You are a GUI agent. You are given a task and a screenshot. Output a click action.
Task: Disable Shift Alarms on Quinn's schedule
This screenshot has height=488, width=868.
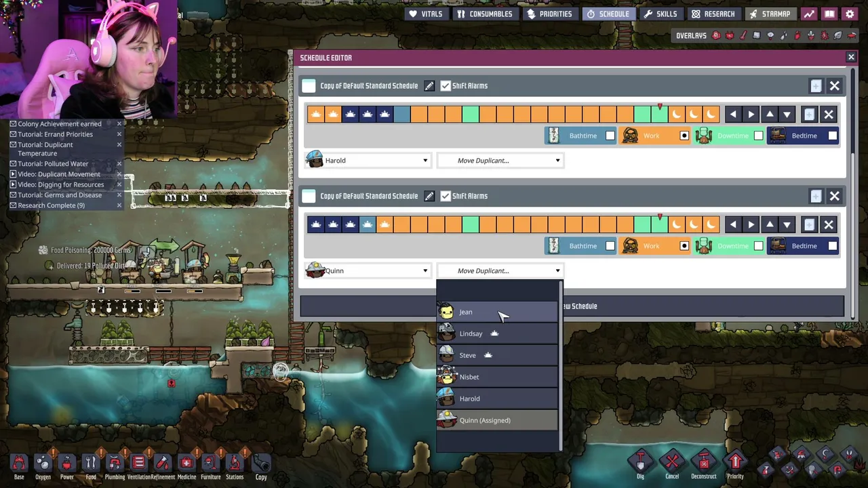pyautogui.click(x=446, y=196)
